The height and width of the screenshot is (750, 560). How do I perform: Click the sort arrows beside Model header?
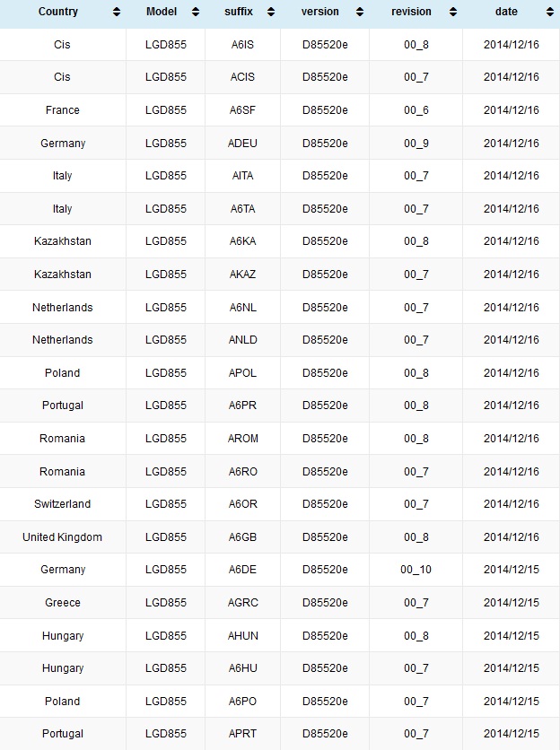[x=196, y=12]
